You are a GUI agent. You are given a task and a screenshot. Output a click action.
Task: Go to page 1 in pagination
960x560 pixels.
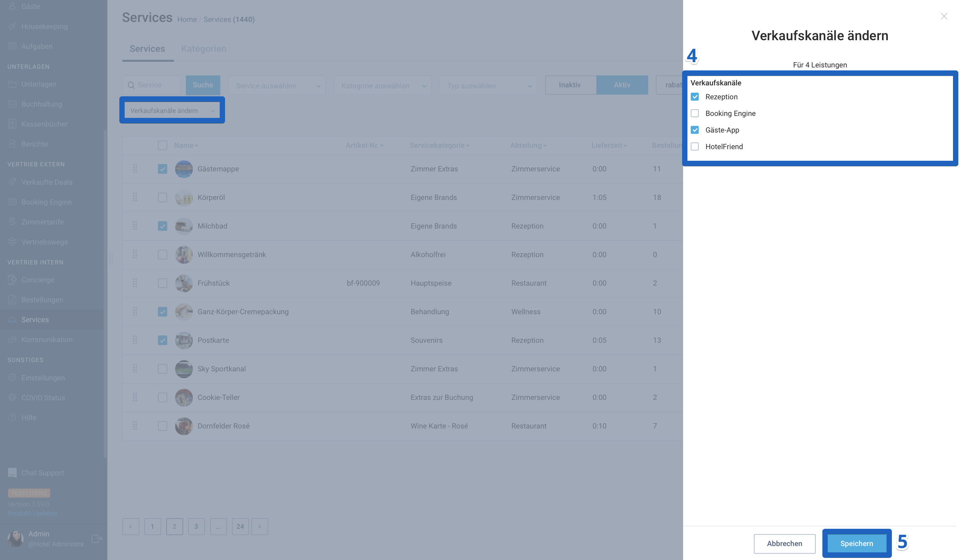tap(152, 526)
